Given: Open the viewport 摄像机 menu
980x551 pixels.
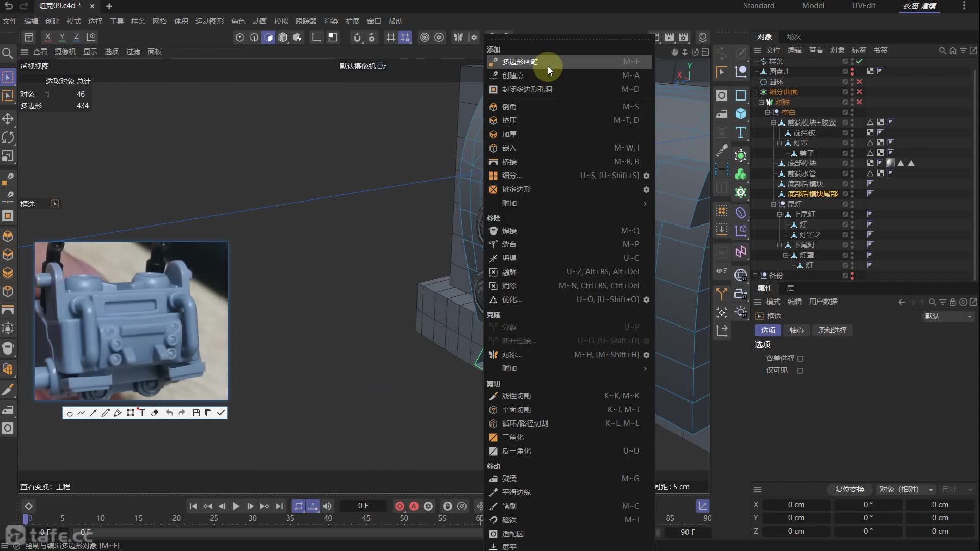Looking at the screenshot, I should tap(65, 52).
